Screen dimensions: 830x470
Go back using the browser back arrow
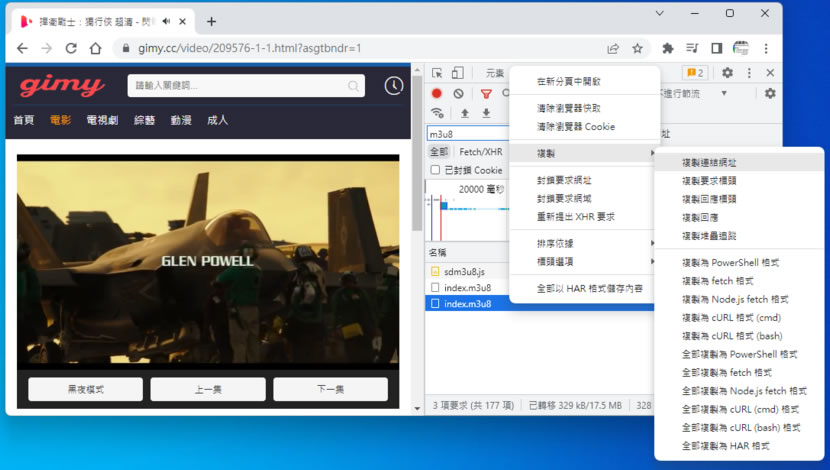(22, 48)
